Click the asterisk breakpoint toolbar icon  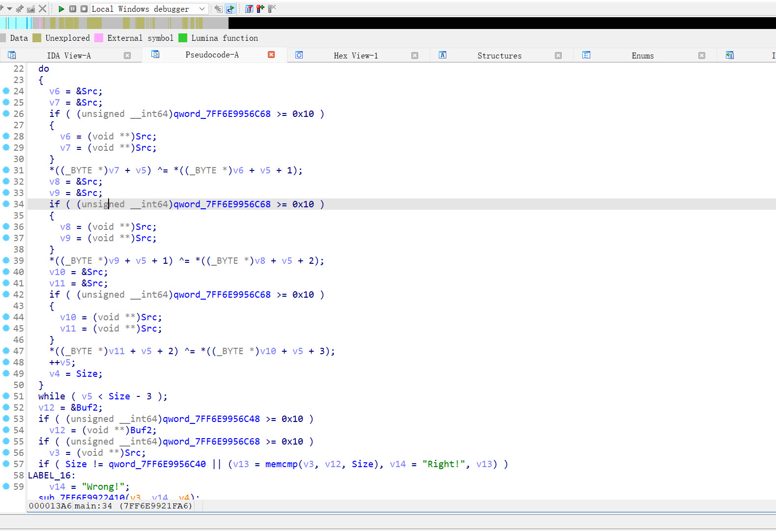pyautogui.click(x=20, y=9)
